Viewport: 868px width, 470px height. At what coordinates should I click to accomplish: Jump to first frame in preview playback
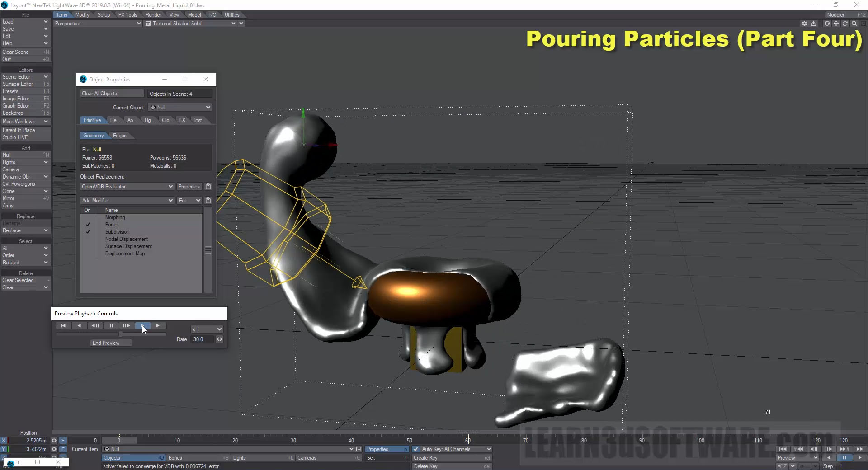click(x=63, y=325)
